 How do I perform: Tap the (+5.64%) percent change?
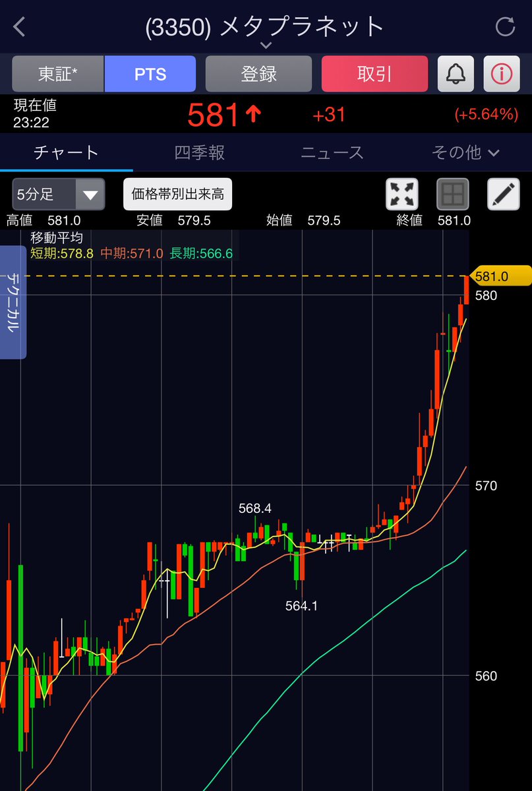point(487,115)
